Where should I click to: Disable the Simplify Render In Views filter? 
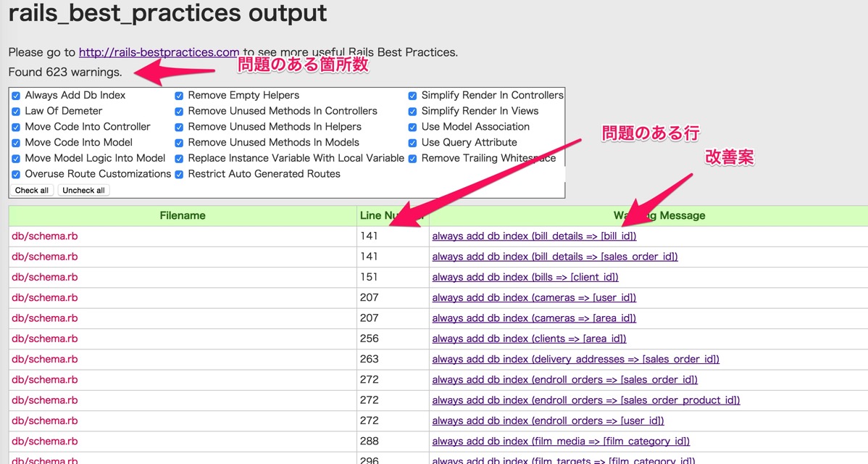pyautogui.click(x=412, y=111)
